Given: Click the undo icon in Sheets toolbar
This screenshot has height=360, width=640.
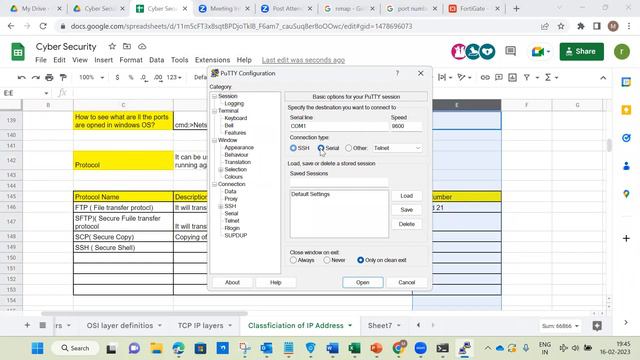Looking at the screenshot, I should (x=22, y=77).
